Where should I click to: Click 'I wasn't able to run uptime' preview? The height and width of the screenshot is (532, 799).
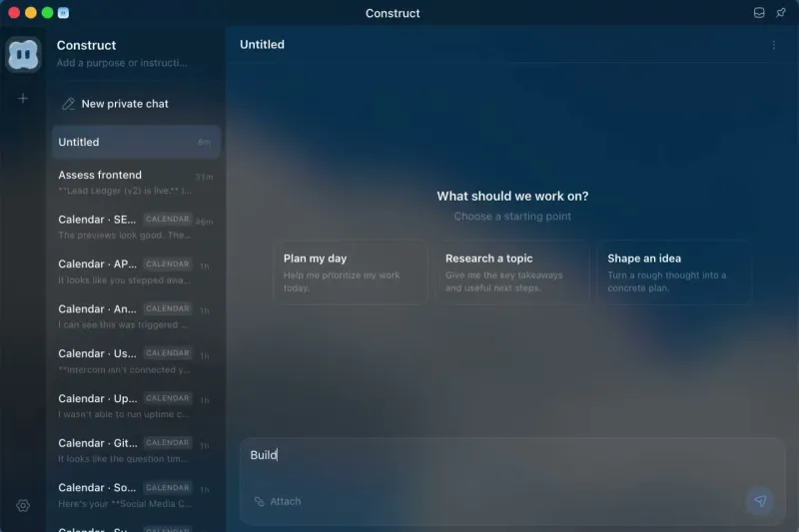pos(123,414)
